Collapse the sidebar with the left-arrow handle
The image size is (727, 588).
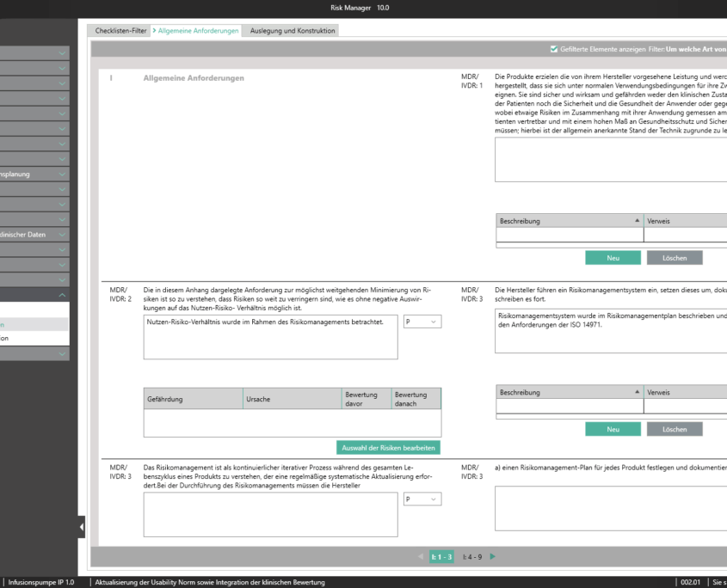(82, 526)
